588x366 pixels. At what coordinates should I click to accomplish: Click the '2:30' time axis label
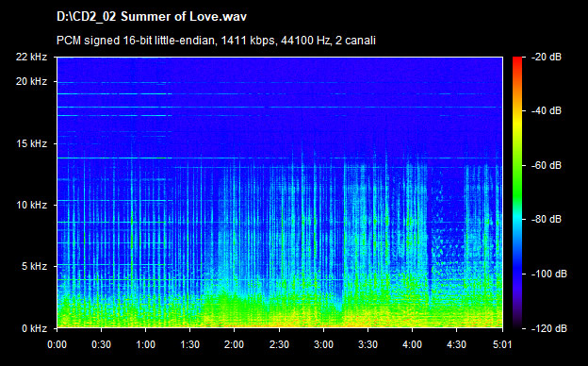(x=279, y=344)
